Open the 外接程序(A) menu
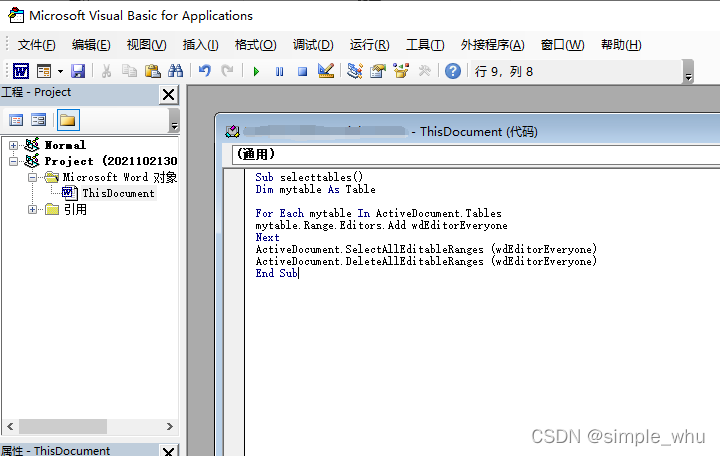 [493, 45]
